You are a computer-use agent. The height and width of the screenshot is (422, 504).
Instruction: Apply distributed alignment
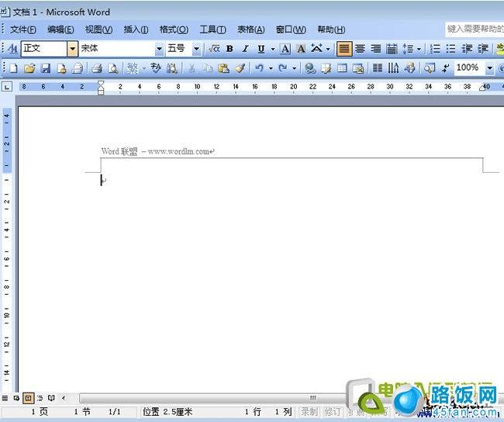392,49
